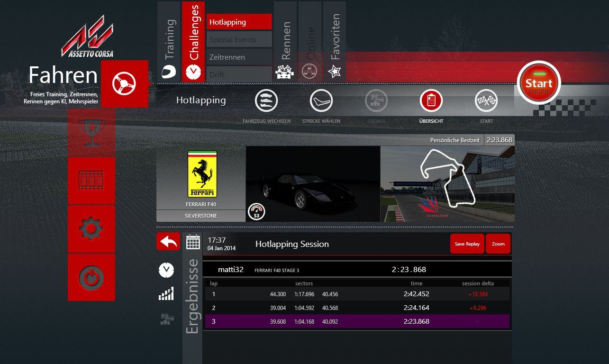Click the Silverstone track preview image

(447, 184)
